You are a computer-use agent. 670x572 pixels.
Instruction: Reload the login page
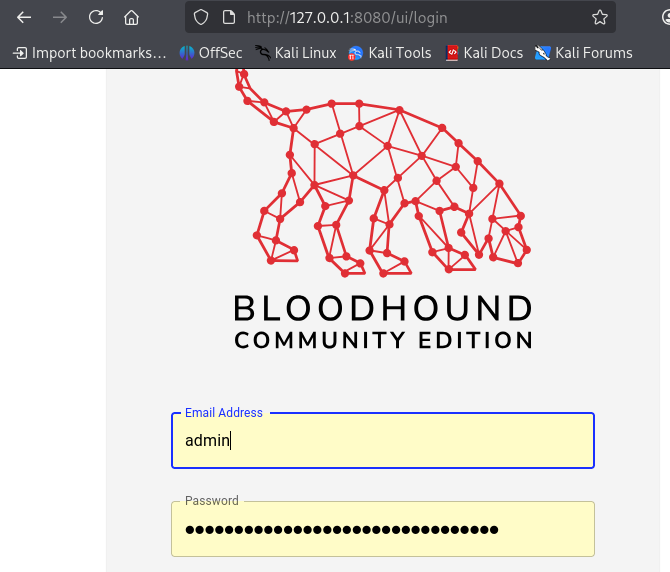(x=96, y=18)
